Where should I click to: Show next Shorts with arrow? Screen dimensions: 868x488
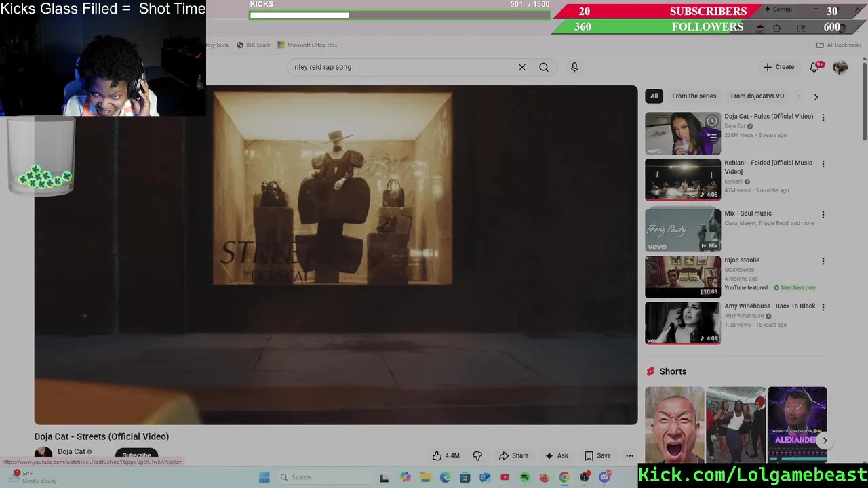pyautogui.click(x=825, y=441)
